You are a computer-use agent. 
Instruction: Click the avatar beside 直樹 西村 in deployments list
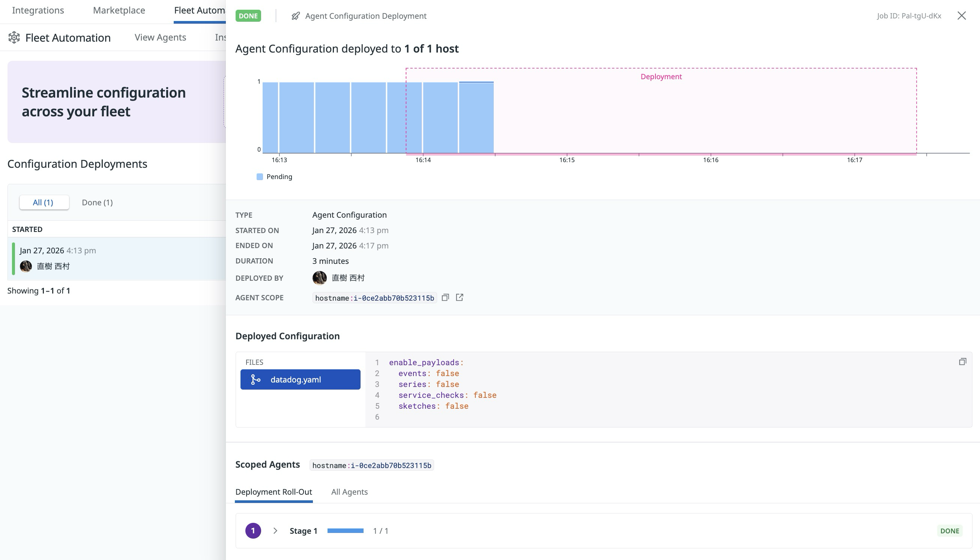pos(26,266)
